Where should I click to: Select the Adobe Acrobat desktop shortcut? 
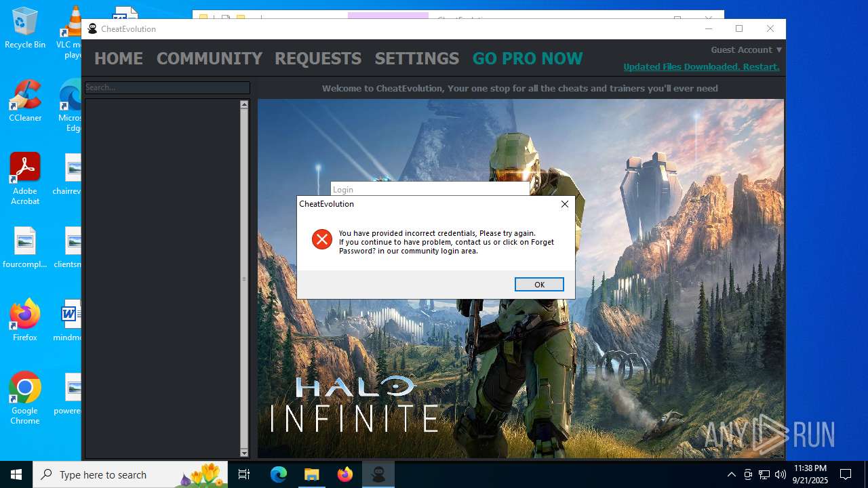click(x=25, y=179)
